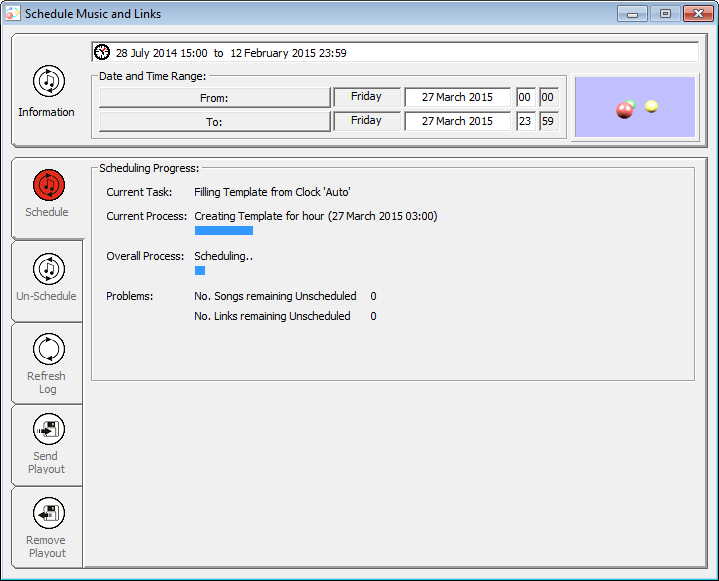The width and height of the screenshot is (719, 581).
Task: Click the Overall Process progress bar
Action: pos(200,271)
